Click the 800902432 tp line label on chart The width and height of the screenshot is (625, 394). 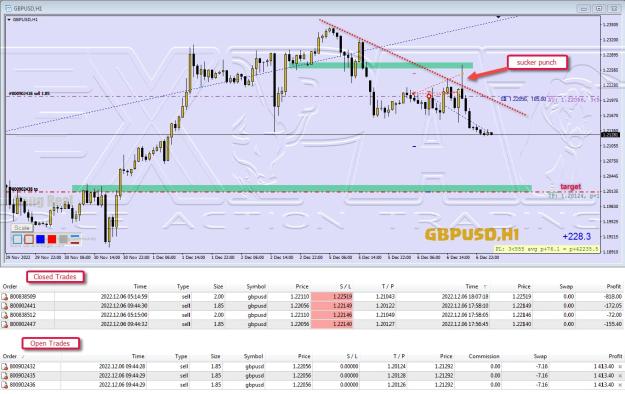[24, 189]
